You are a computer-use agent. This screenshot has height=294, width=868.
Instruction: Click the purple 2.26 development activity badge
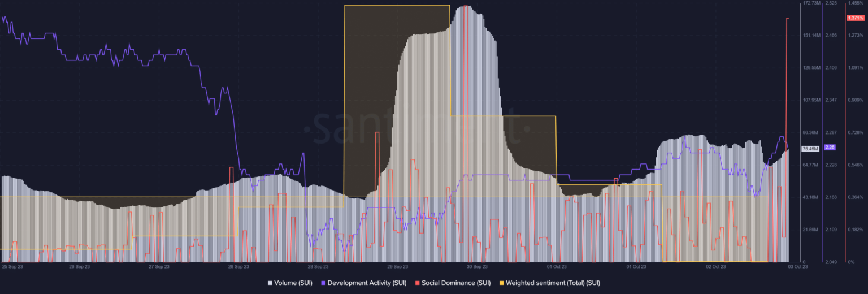coord(830,148)
